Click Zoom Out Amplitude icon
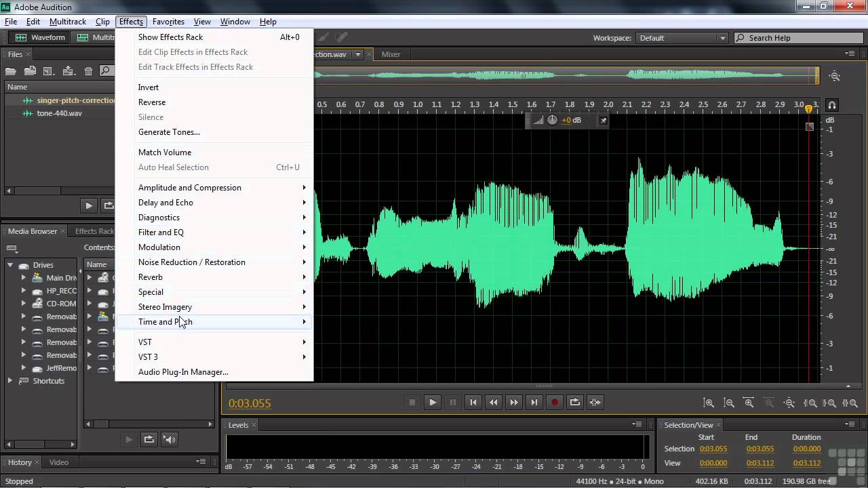This screenshot has width=868, height=488. 729,403
